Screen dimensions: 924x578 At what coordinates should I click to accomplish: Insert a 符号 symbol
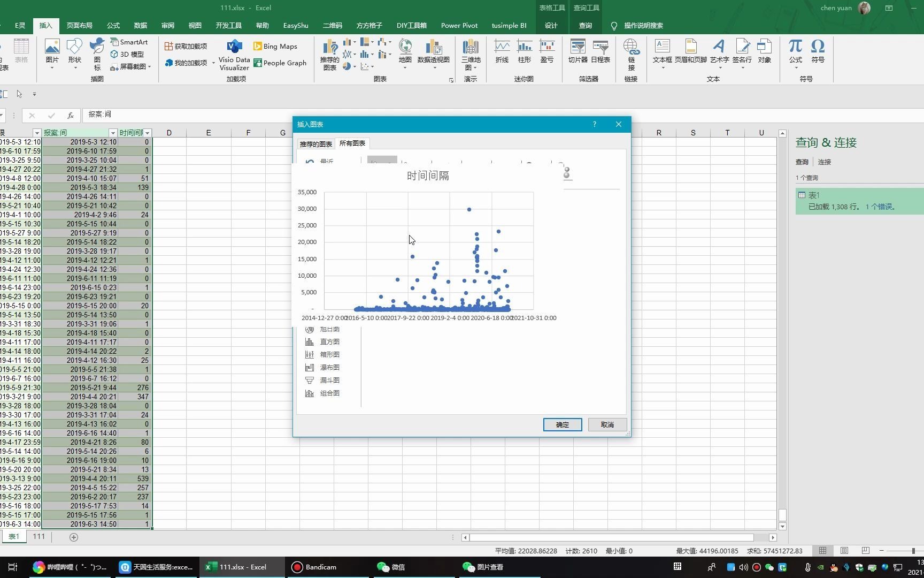818,51
